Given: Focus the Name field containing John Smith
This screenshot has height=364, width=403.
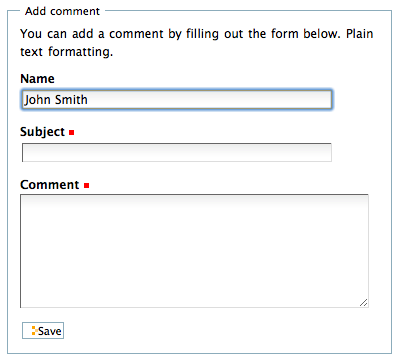Looking at the screenshot, I should pyautogui.click(x=177, y=99).
